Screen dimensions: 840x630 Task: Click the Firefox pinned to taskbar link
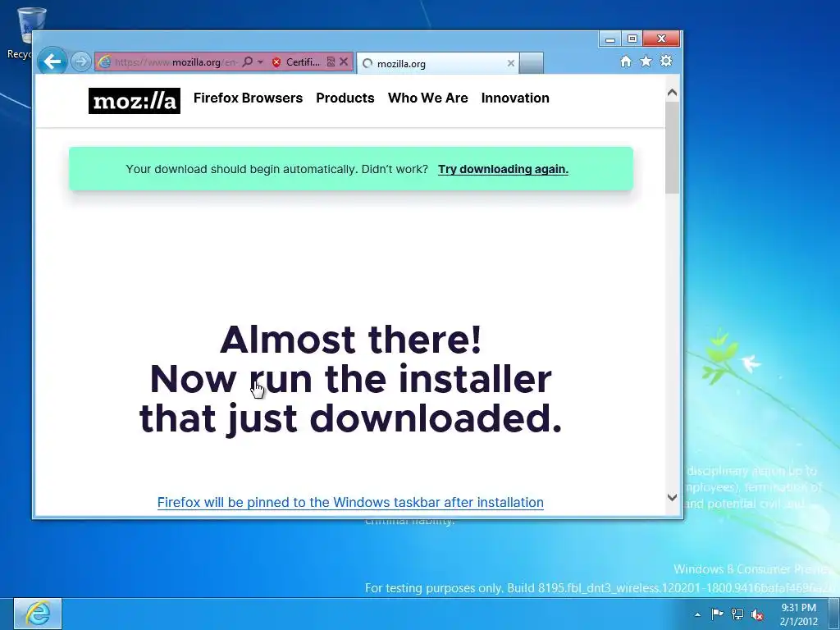pos(350,503)
